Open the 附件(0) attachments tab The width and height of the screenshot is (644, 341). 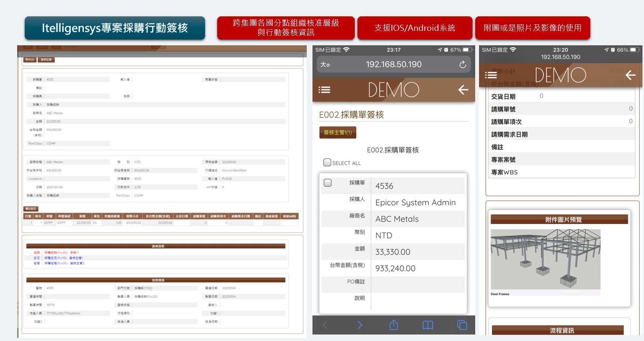(x=30, y=60)
